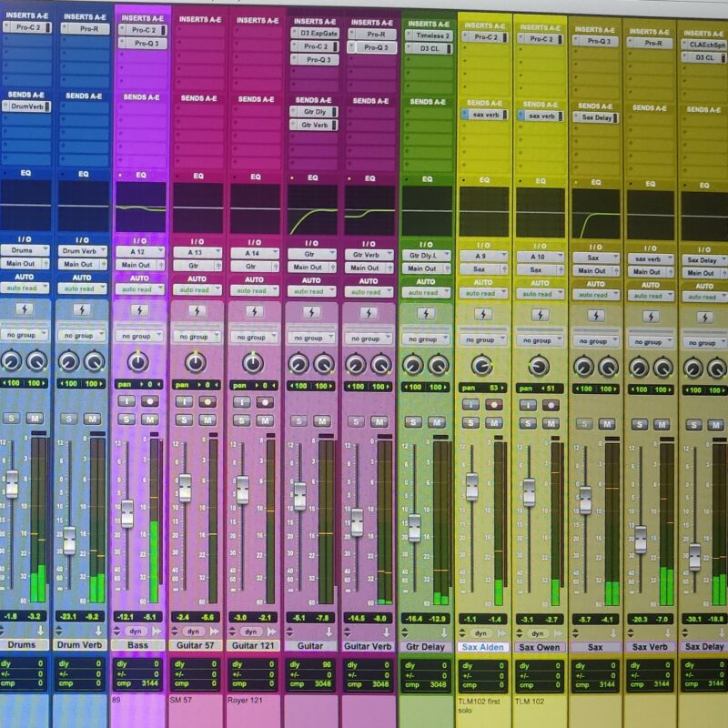Open Drum Verb input selector on Drum Verb track

[82, 251]
